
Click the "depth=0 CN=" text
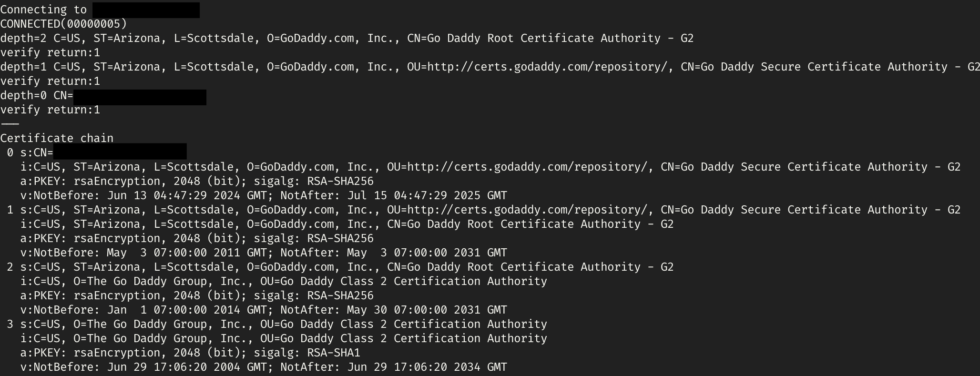point(37,95)
